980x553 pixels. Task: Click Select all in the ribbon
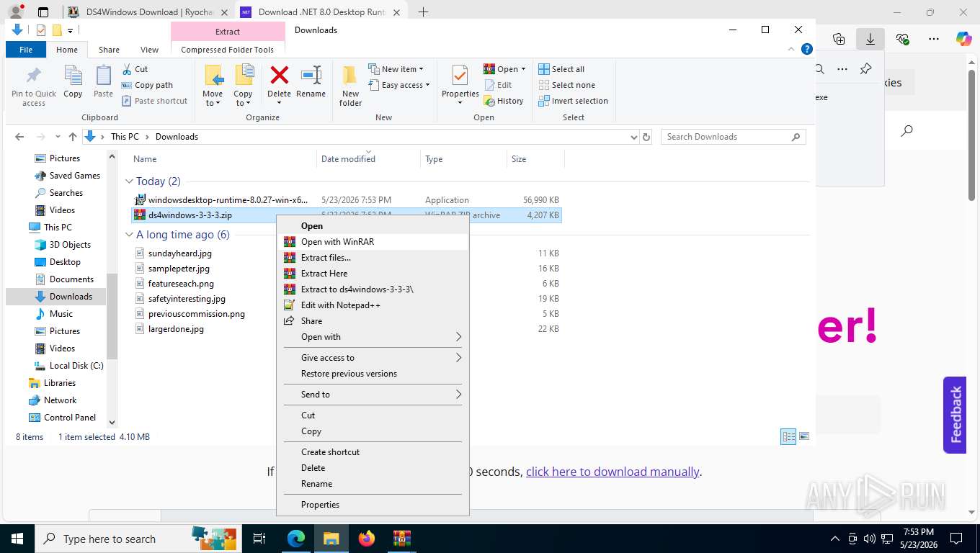click(x=561, y=69)
